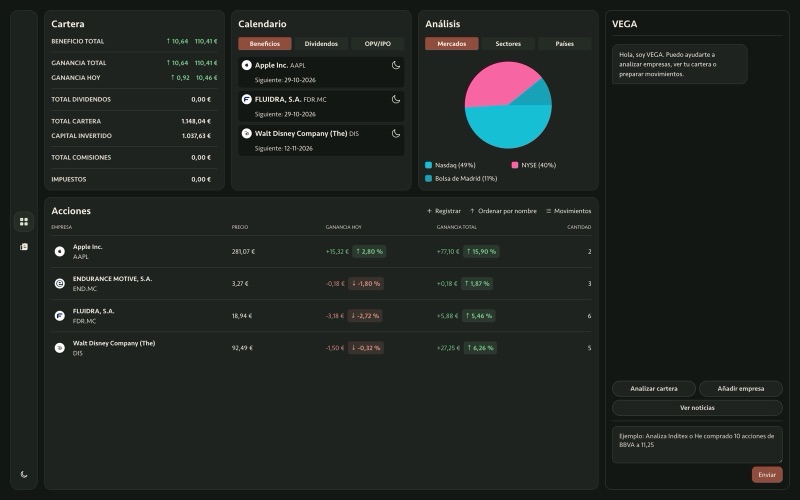Click Bolsa de Madrid (11%) legend swatch
Viewport: 800px width, 500px height.
429,179
